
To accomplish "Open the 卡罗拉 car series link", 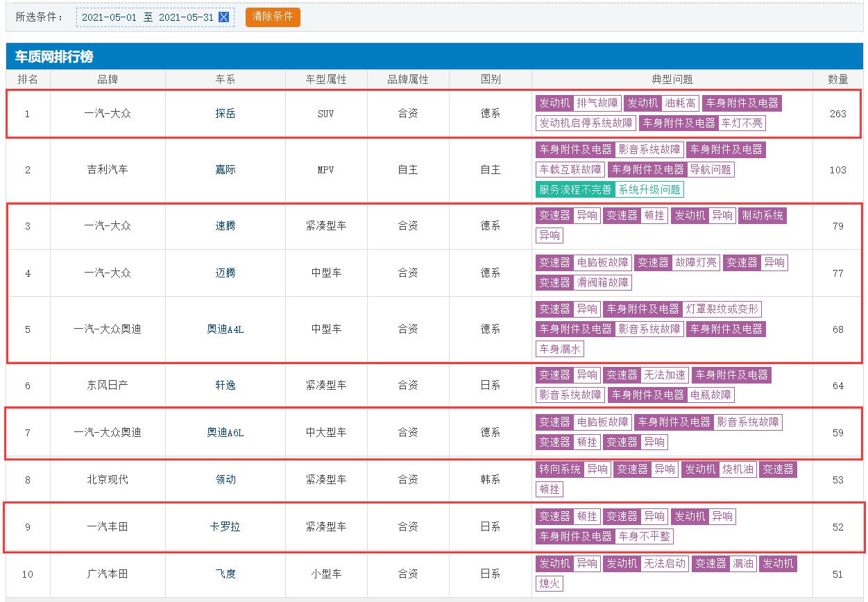I will 225,527.
